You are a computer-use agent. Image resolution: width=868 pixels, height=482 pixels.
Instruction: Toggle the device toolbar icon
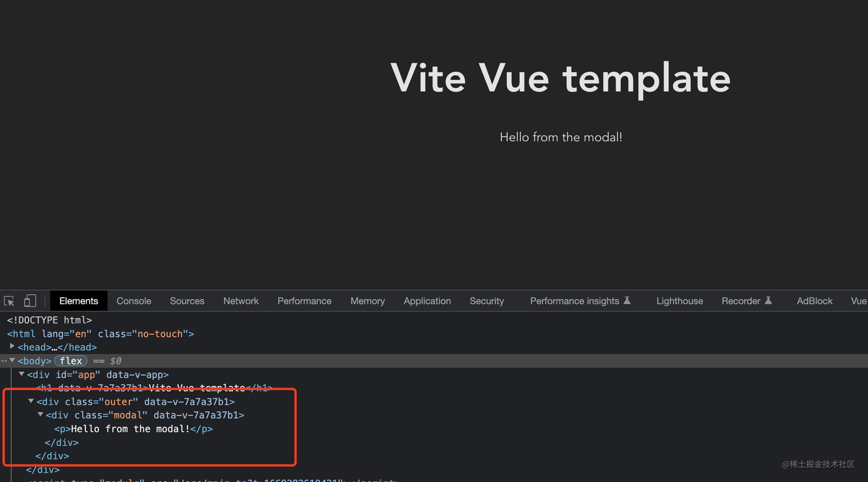click(30, 301)
